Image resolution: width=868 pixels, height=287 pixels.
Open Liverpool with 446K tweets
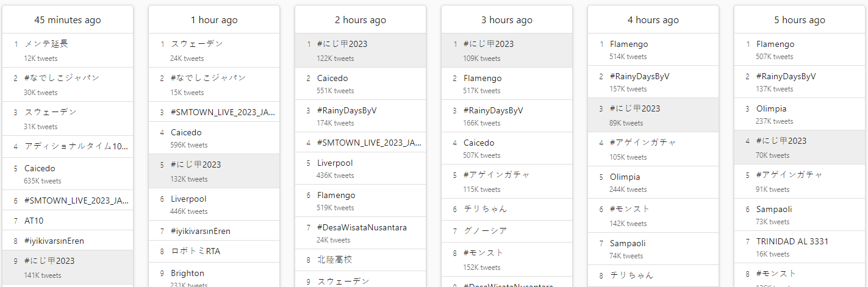188,199
